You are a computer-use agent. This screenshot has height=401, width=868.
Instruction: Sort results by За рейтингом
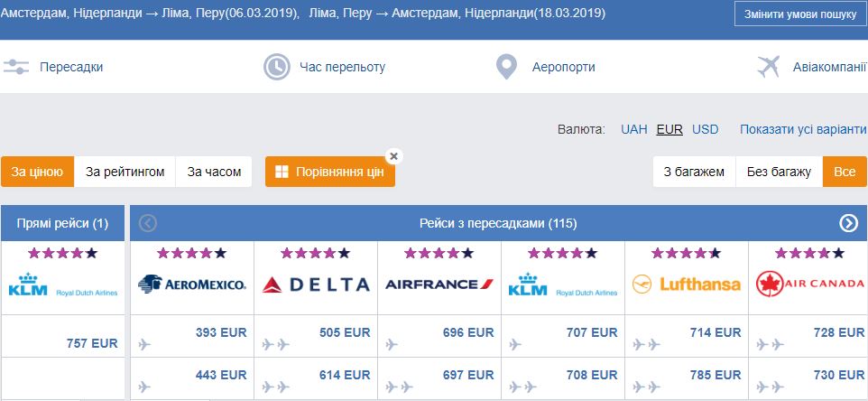pos(125,172)
